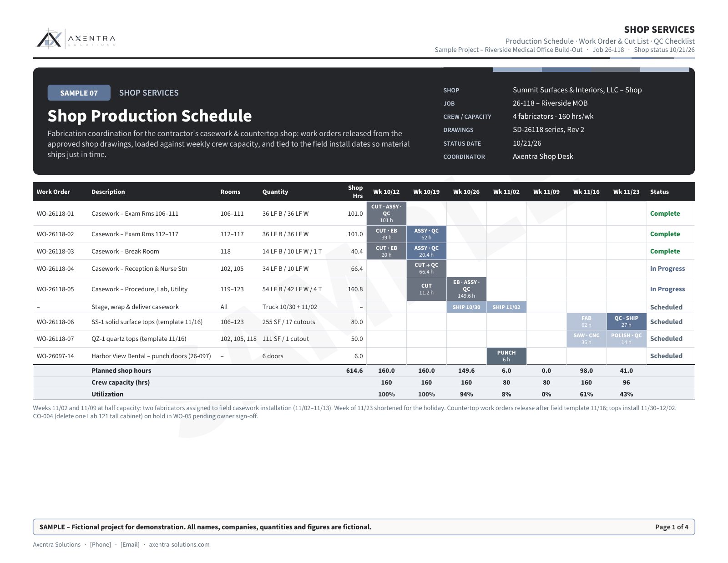This screenshot has height=563, width=728.
Task: Select work order WO-26118-01
Action: 55,213
